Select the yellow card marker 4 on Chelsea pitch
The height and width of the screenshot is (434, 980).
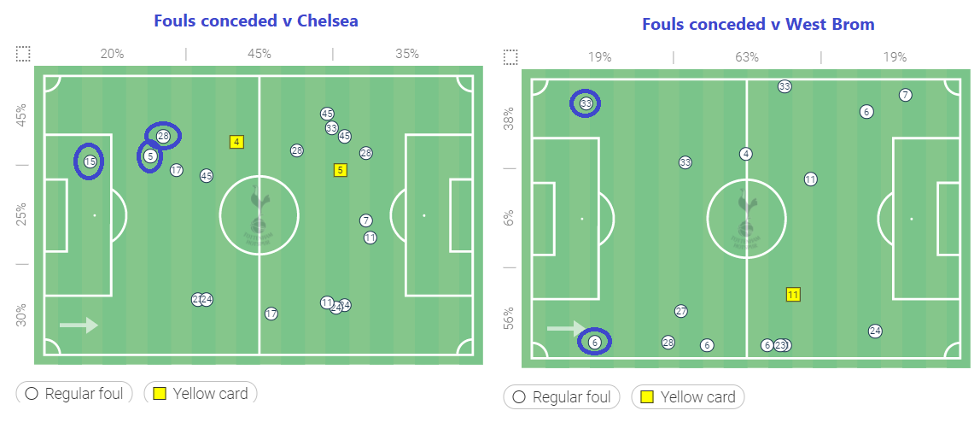point(236,142)
